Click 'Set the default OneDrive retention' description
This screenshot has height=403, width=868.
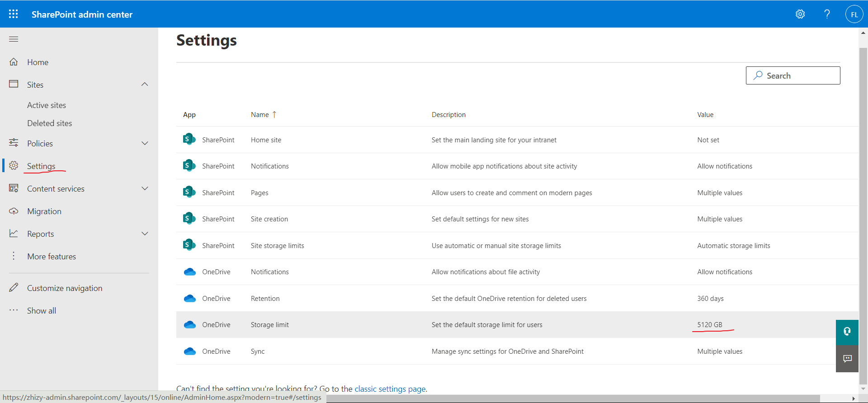509,299
